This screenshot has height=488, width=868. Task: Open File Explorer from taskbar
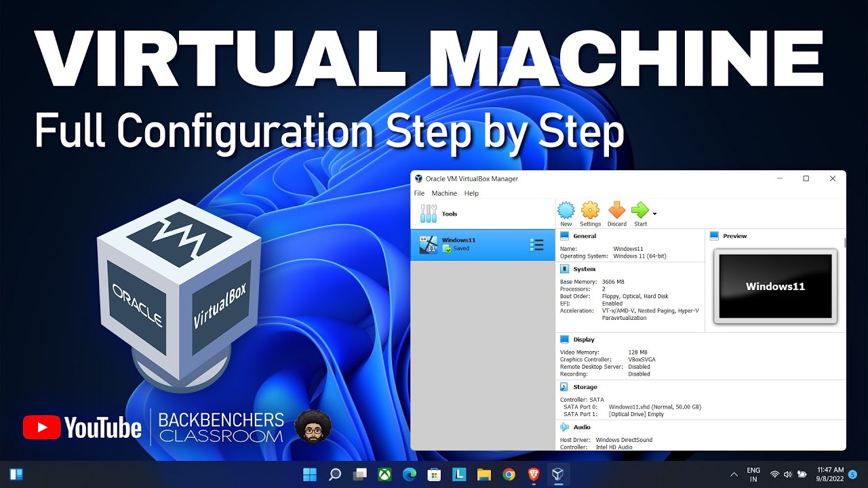click(x=484, y=474)
